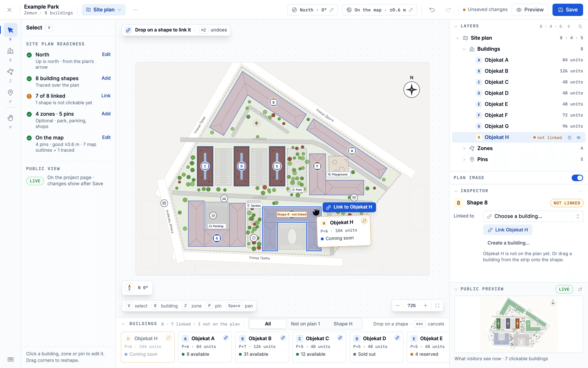The width and height of the screenshot is (588, 368).
Task: Click the Link action for 7 of 8 linked
Action: tap(106, 96)
